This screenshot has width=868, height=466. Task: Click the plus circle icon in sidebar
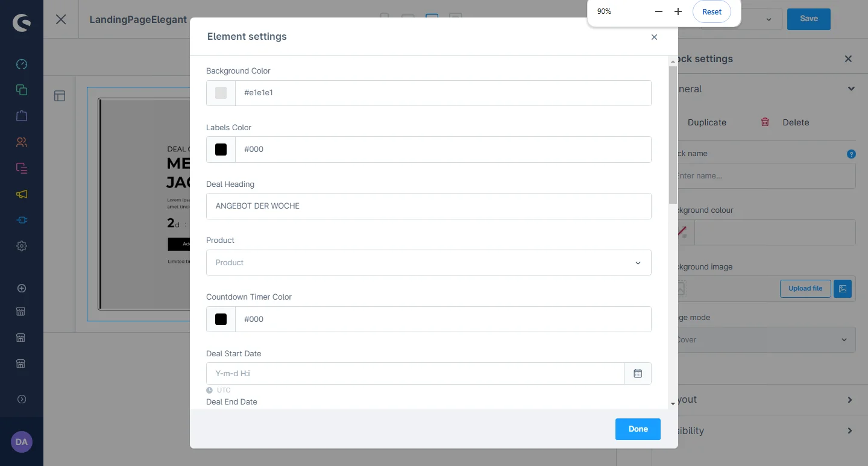coord(22,288)
